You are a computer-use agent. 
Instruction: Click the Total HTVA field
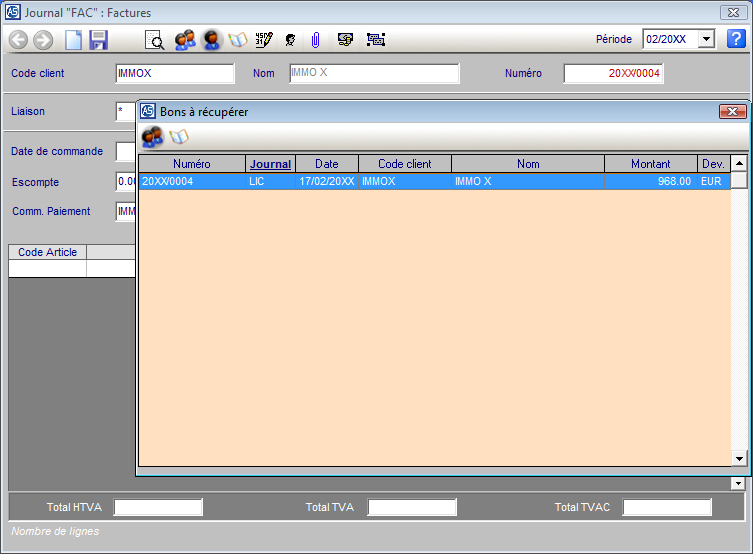point(158,507)
